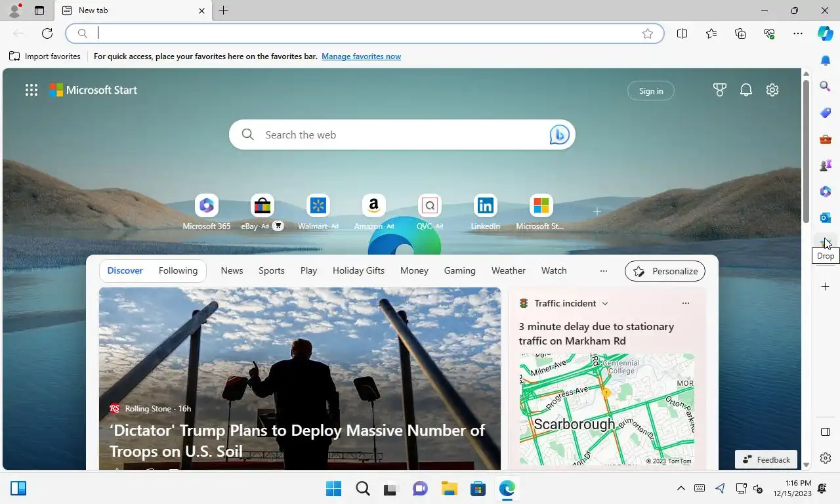840x504 pixels.
Task: Open split screen view
Action: [x=682, y=33]
